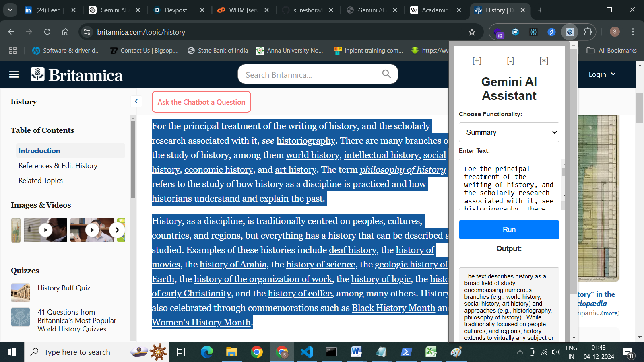Go back to previous page

(11, 32)
